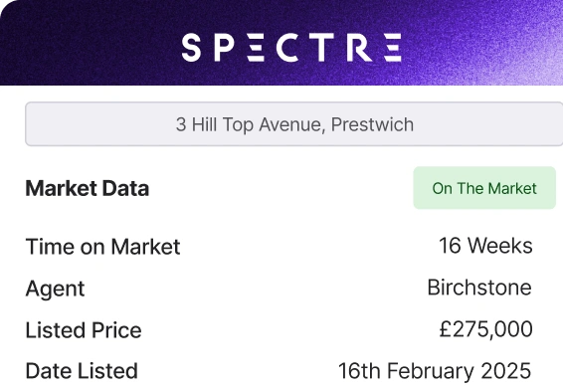
Task: Click the letter C in SPECTRE logo
Action: pos(287,48)
